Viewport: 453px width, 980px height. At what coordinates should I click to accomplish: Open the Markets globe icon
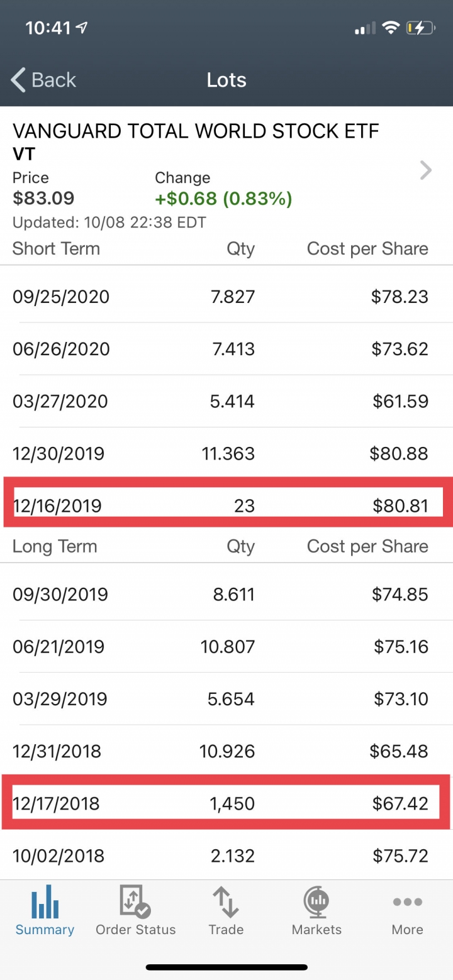click(316, 901)
